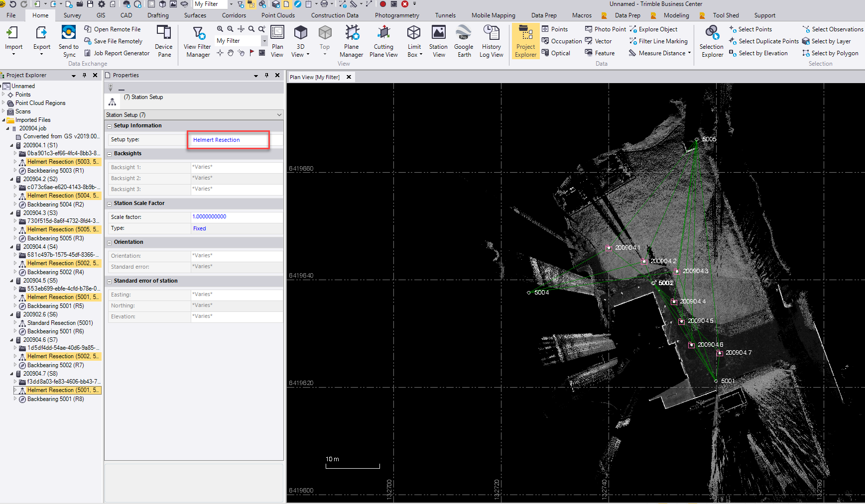Open the Selection Explorer
Image resolution: width=865 pixels, height=504 pixels.
pos(711,41)
